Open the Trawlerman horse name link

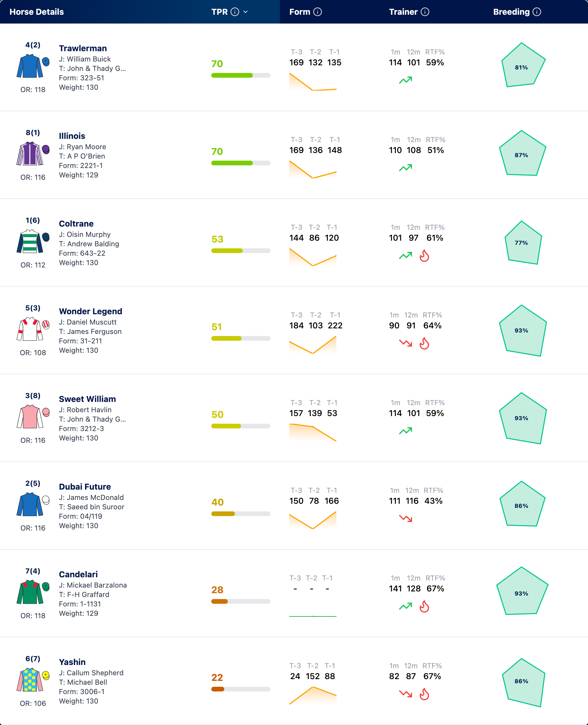(83, 48)
